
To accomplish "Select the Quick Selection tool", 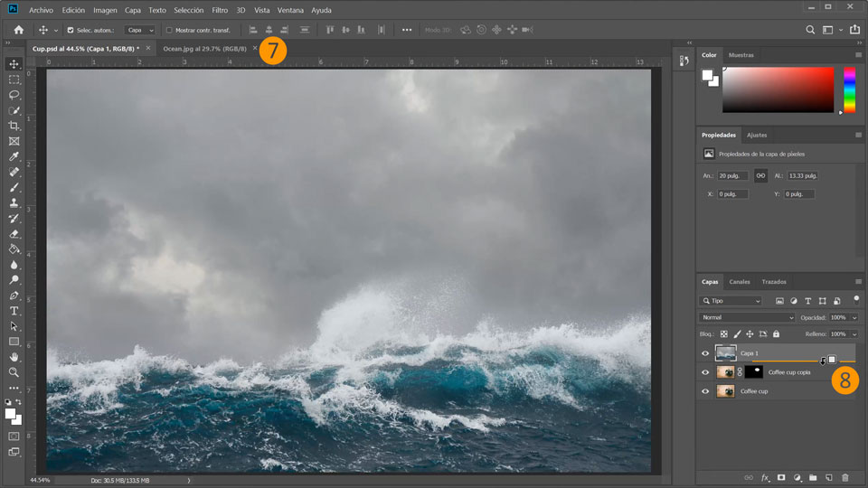I will pos(14,110).
